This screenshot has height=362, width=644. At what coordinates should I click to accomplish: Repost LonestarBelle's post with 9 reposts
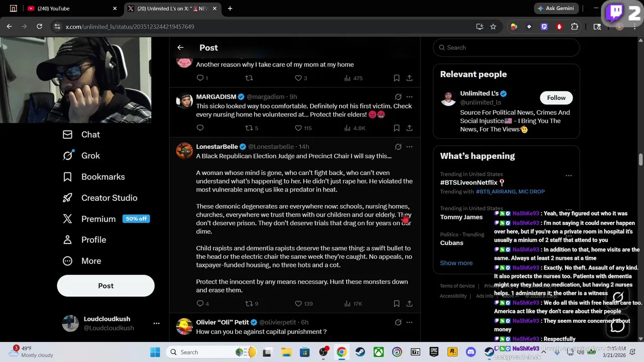pyautogui.click(x=252, y=303)
